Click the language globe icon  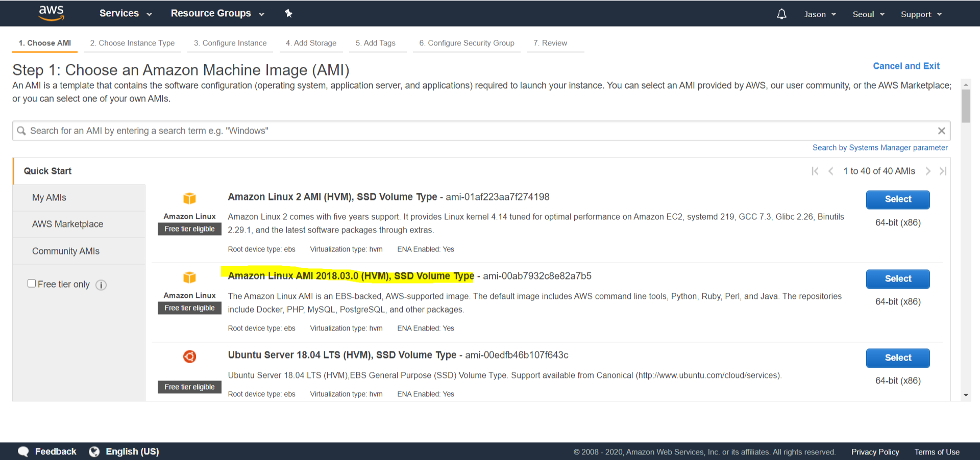(x=94, y=452)
